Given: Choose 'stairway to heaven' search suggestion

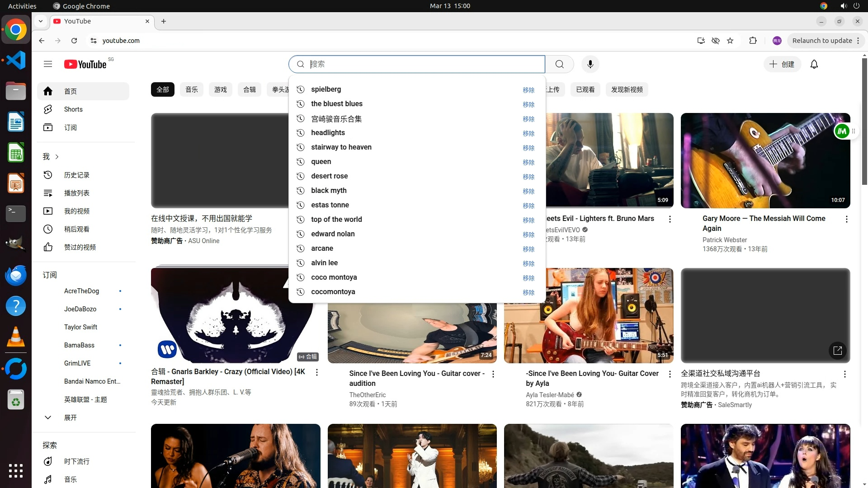Looking at the screenshot, I should point(341,147).
